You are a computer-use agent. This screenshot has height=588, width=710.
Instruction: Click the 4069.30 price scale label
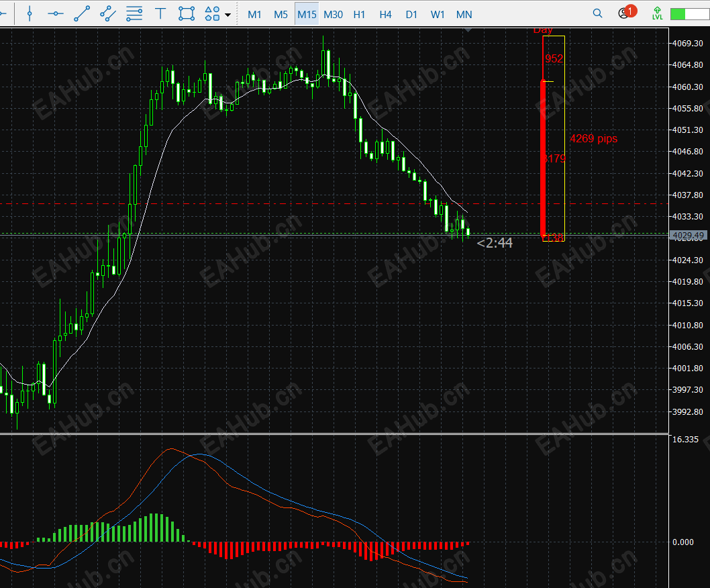tap(688, 44)
